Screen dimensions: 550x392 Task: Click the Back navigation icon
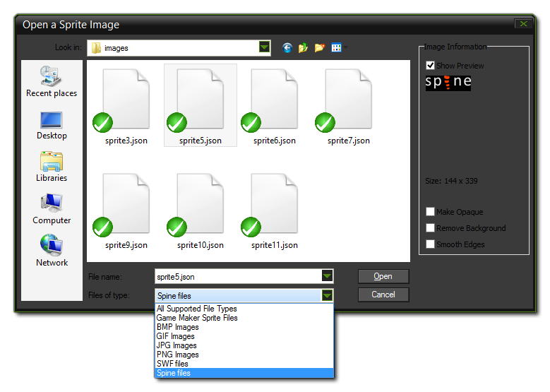point(287,48)
